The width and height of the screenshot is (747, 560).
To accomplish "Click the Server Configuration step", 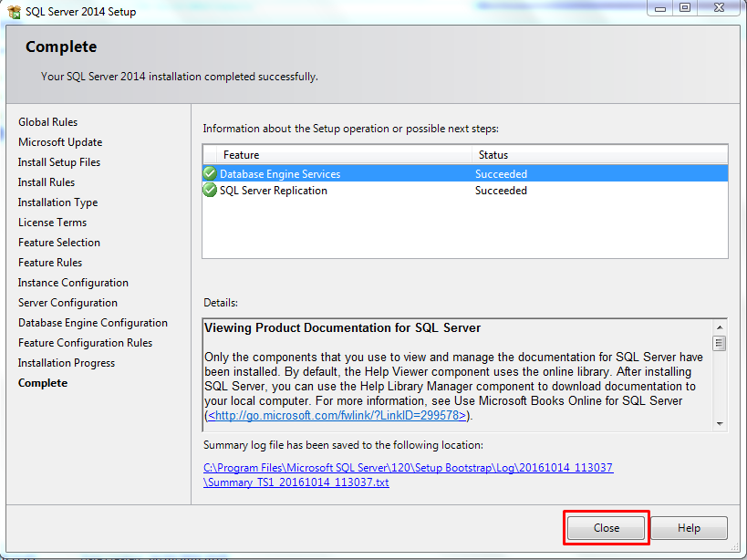I will [67, 303].
